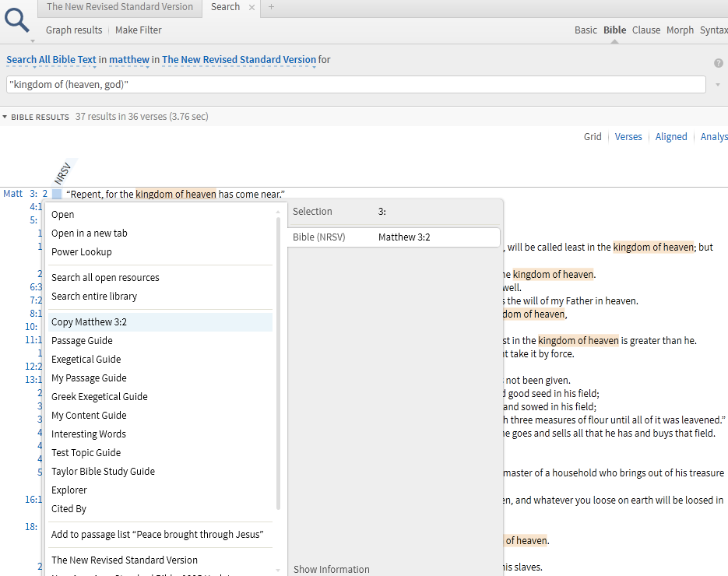Click the search query input field
The width and height of the screenshot is (728, 576).
coord(356,84)
